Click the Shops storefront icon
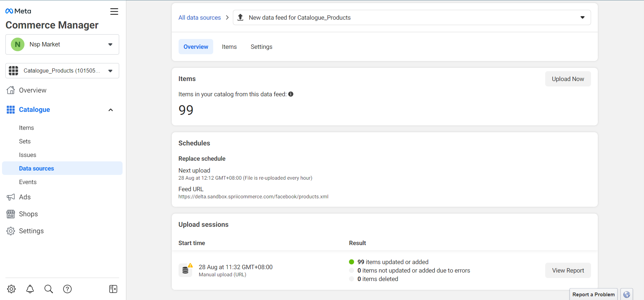This screenshot has width=644, height=300. point(11,214)
